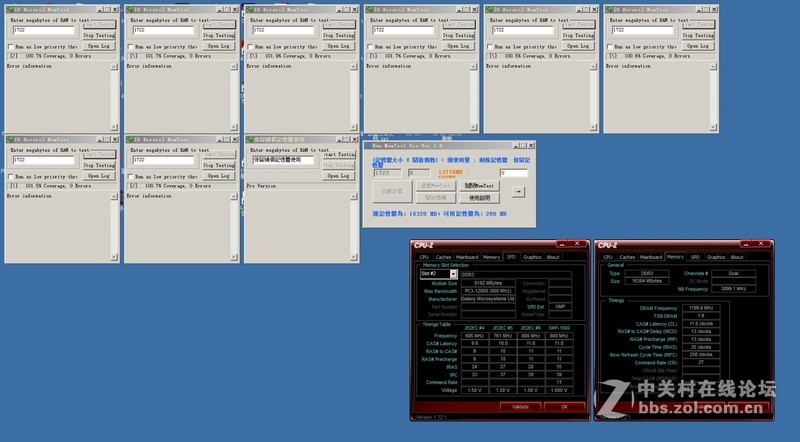
Task: Stop Testing in the 100.5% coverage window
Action: click(578, 35)
